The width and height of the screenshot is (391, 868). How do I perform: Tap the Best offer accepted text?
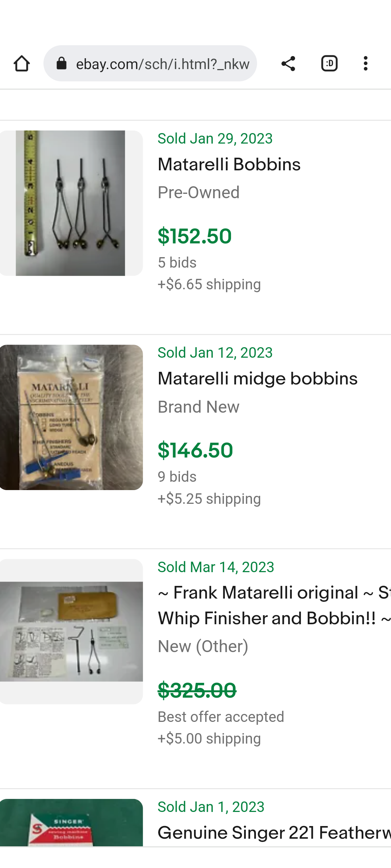point(221,717)
